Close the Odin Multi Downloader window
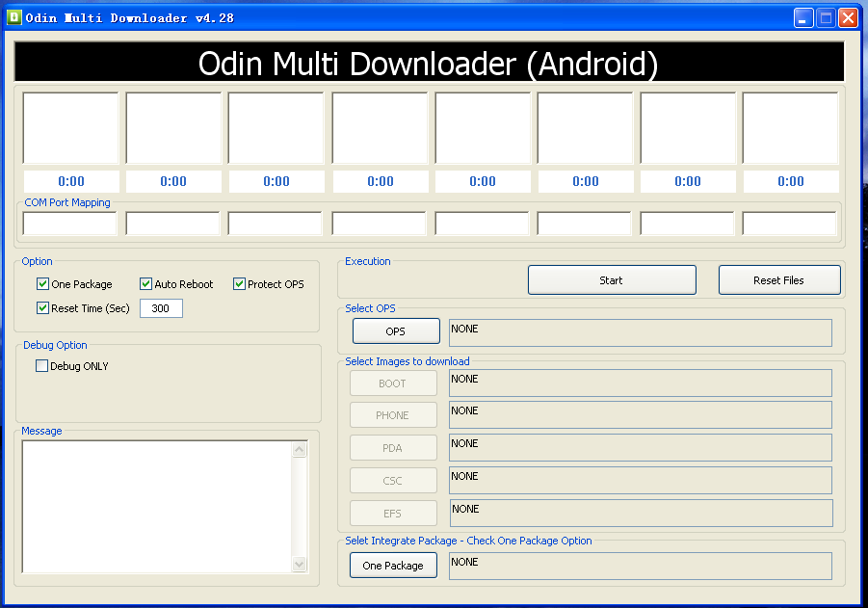Viewport: 868px width, 608px height. [x=848, y=17]
